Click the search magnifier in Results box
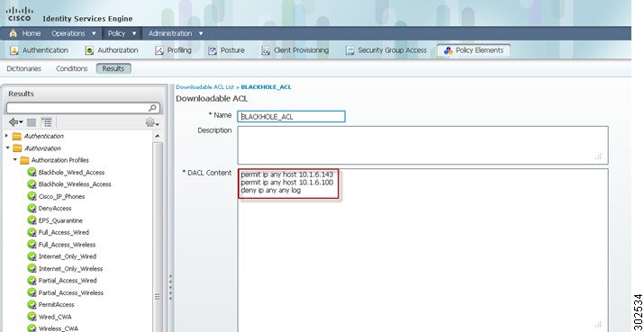Viewport: 644px width, 332px height. (152, 108)
